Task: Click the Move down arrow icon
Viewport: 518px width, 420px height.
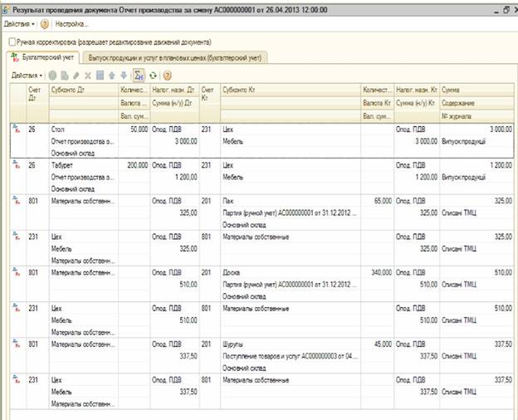Action: 124,76
